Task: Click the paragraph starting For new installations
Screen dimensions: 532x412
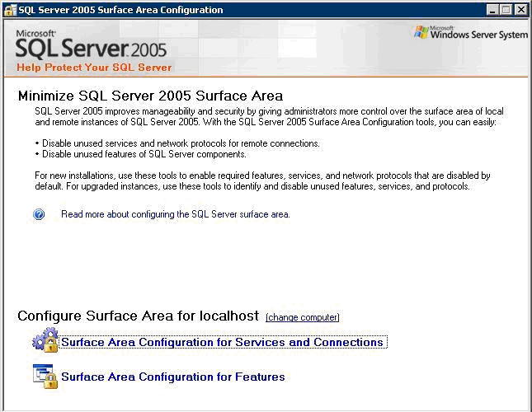Action: (262, 181)
